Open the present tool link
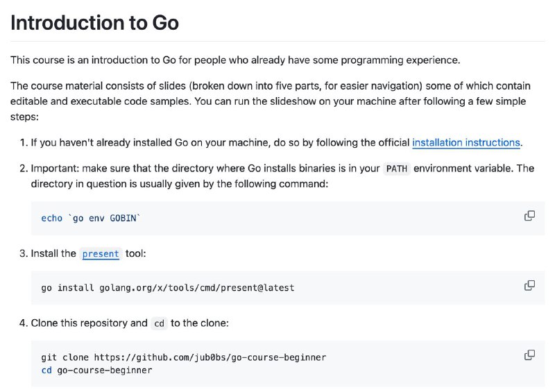 click(101, 253)
